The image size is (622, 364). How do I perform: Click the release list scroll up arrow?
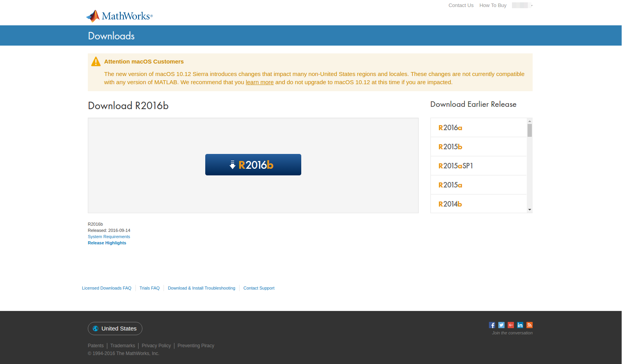530,121
